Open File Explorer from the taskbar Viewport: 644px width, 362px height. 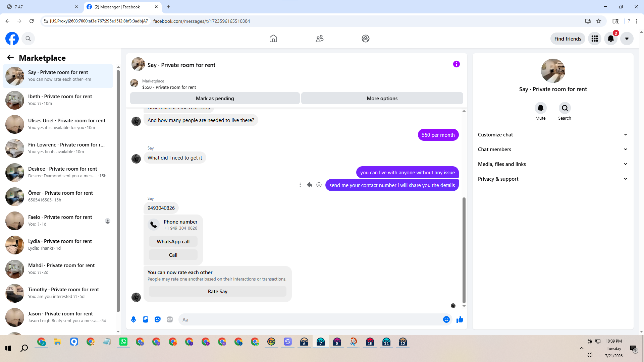[58, 342]
